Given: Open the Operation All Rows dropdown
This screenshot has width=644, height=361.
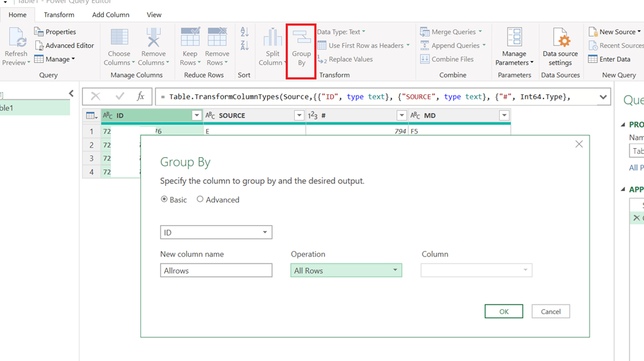Looking at the screenshot, I should (x=346, y=270).
